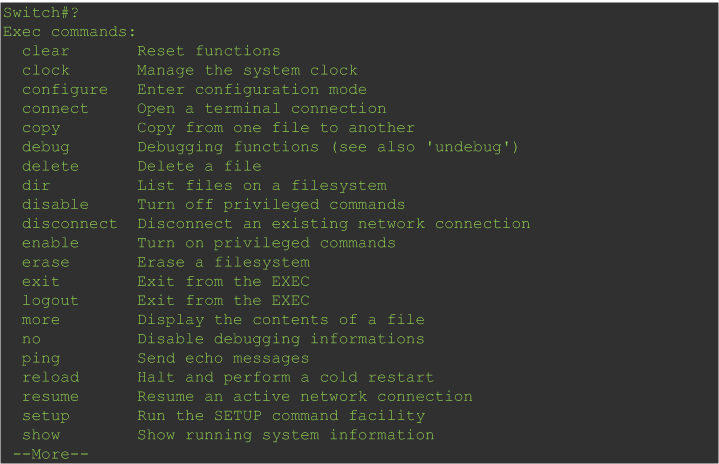The width and height of the screenshot is (719, 464).
Task: Select the 'disable' command word
Action: (x=55, y=204)
